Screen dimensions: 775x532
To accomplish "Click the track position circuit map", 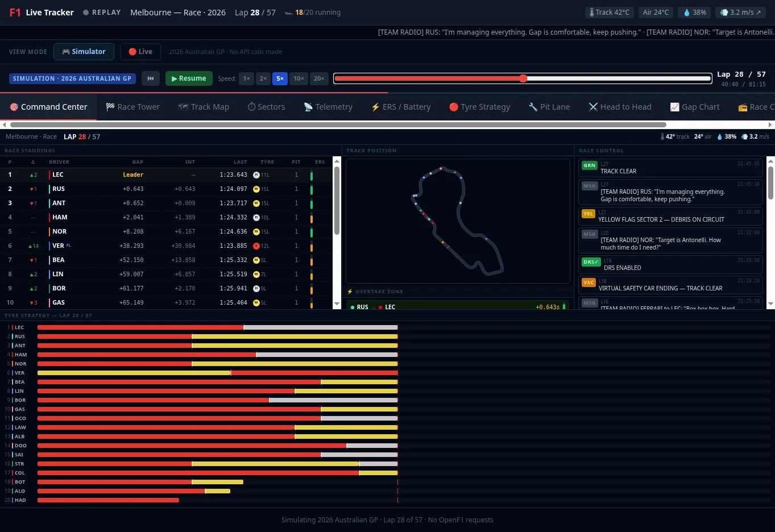I will [458, 221].
